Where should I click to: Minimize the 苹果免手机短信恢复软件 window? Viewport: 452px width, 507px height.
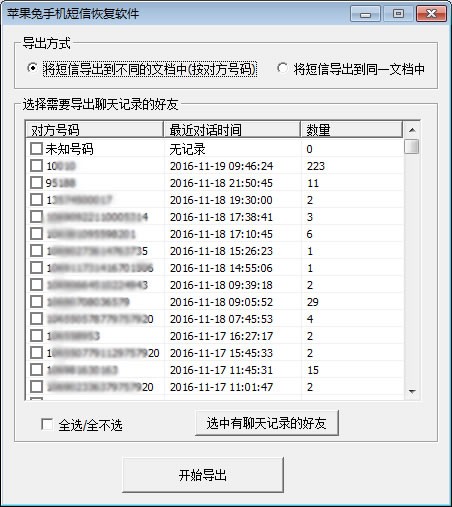[365, 14]
